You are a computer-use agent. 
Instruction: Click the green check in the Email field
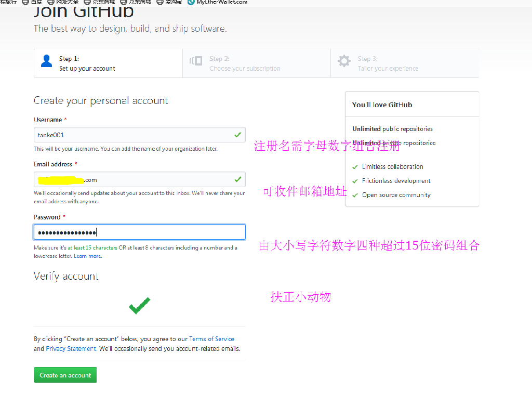pyautogui.click(x=238, y=179)
